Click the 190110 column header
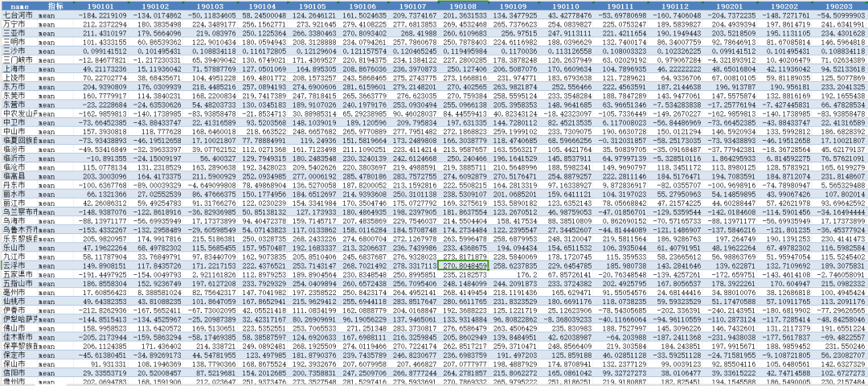Screen dimensions: 868x386 click(563, 5)
